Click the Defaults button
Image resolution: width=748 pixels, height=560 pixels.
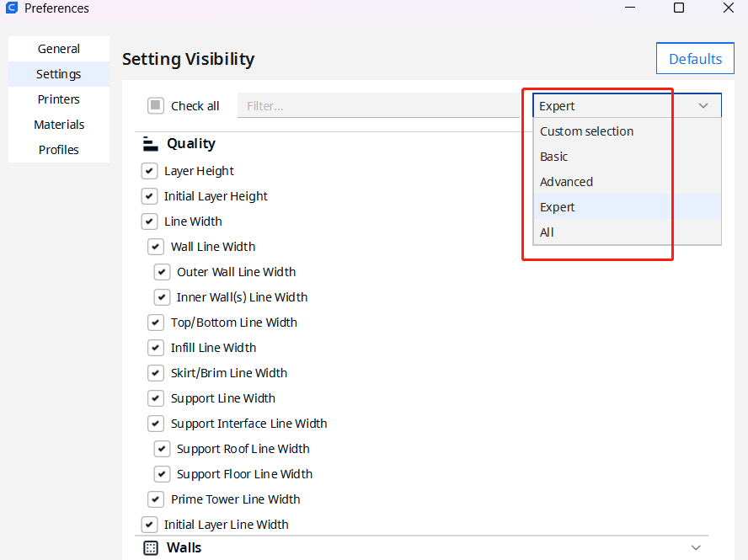695,59
